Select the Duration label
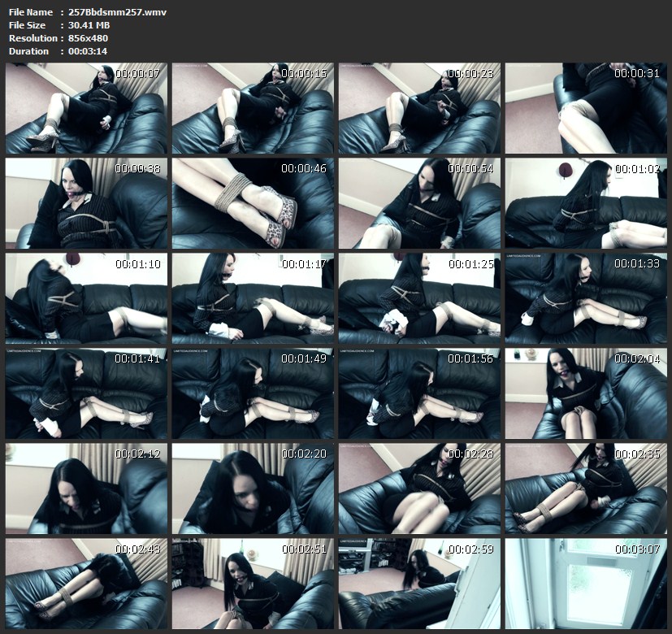 pos(28,51)
